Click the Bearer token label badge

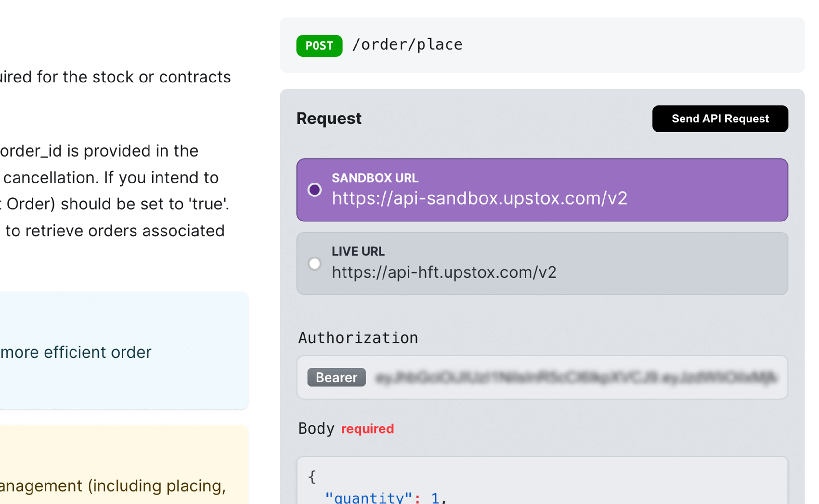[x=336, y=377]
